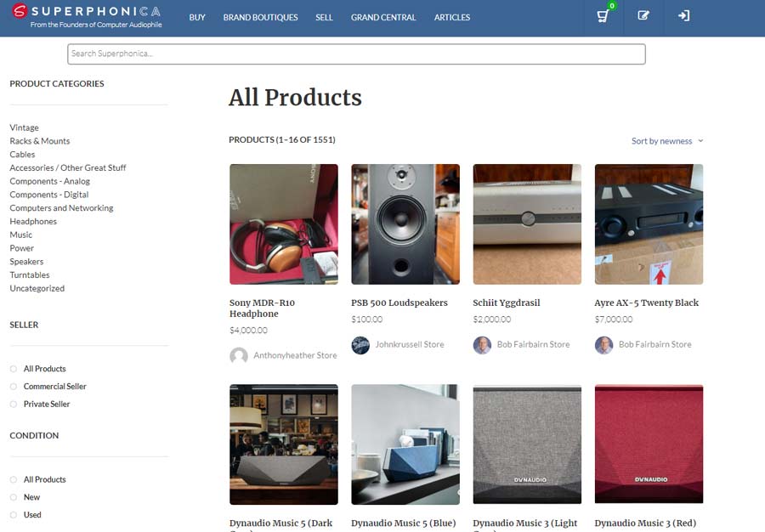This screenshot has width=765, height=532.
Task: Select the Commercial Seller radio button
Action: click(14, 387)
